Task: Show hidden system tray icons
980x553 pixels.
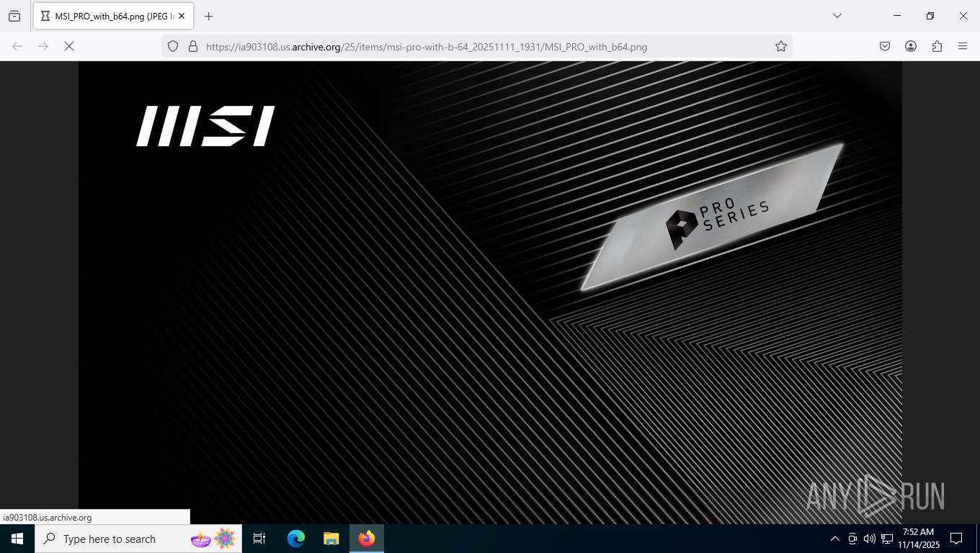Action: [834, 539]
